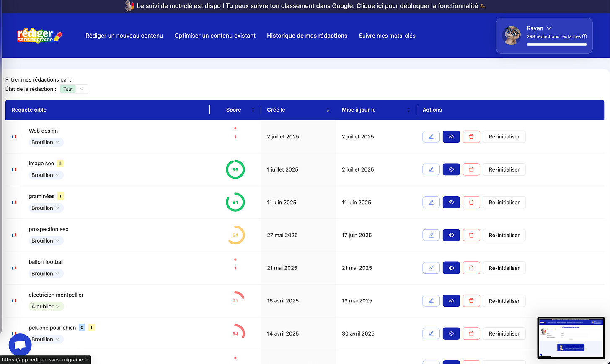Change the image seo Brouillon status
610x364 pixels.
46,175
